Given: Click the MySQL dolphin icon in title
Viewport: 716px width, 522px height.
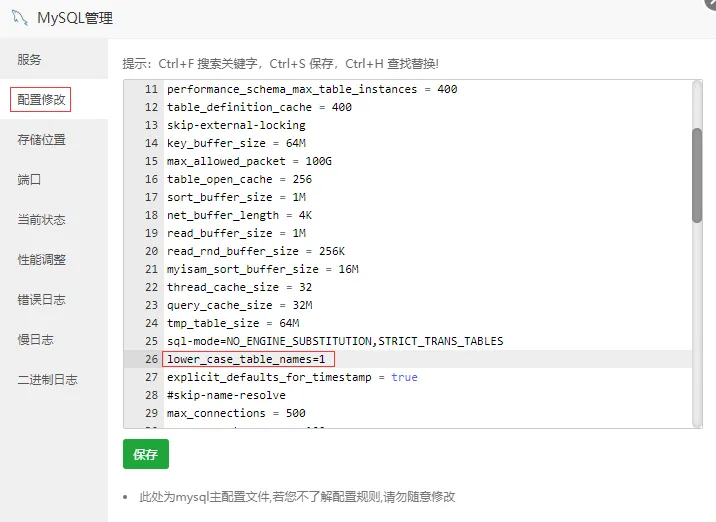Looking at the screenshot, I should [x=16, y=17].
